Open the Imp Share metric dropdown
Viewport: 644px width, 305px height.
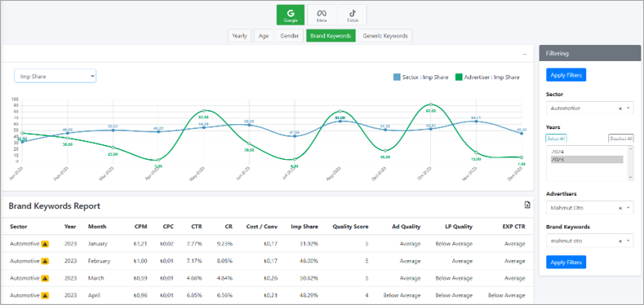pos(55,76)
